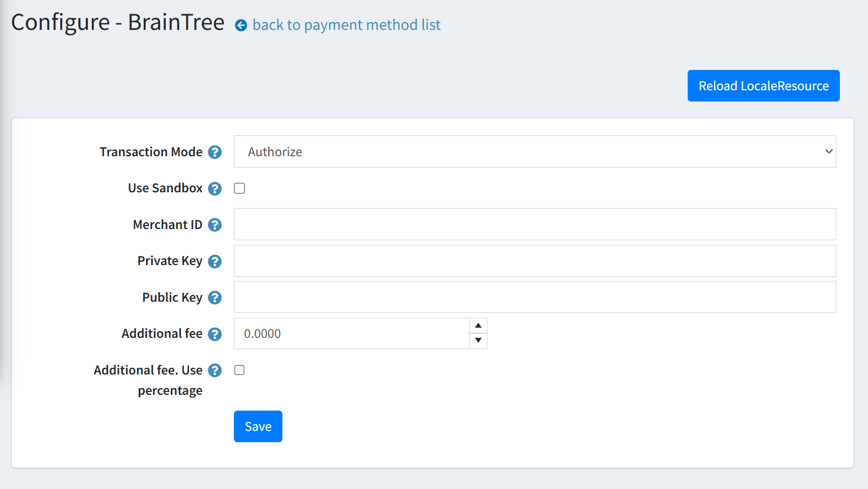
Task: Click the Transaction Mode dropdown chevron
Action: pyautogui.click(x=828, y=151)
